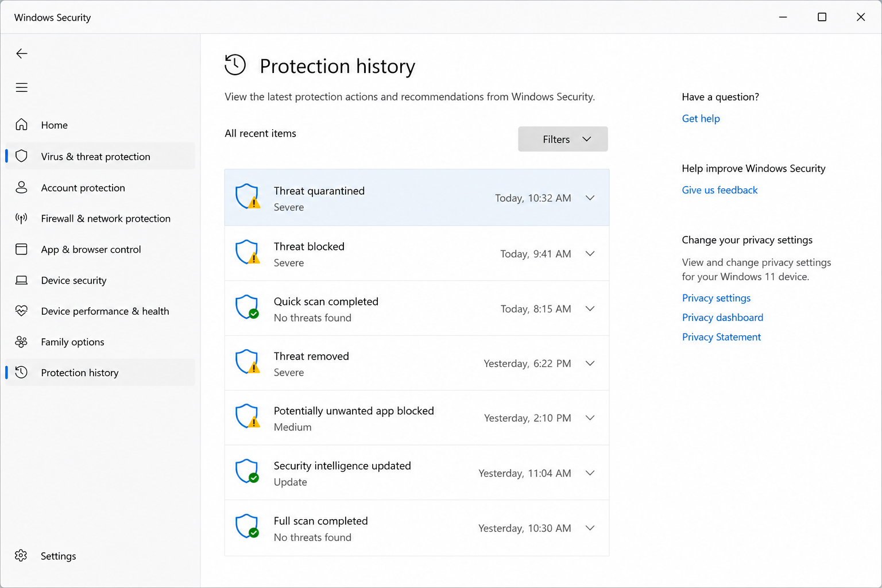882x588 pixels.
Task: Open Account protection page
Action: pos(100,187)
